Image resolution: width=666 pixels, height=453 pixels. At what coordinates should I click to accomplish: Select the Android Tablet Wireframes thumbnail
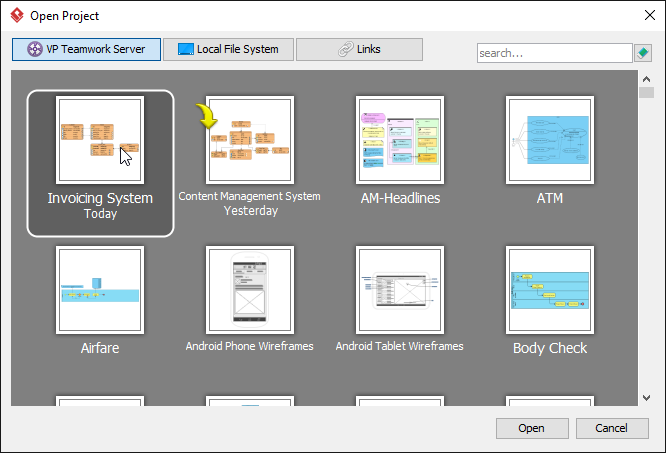(400, 290)
